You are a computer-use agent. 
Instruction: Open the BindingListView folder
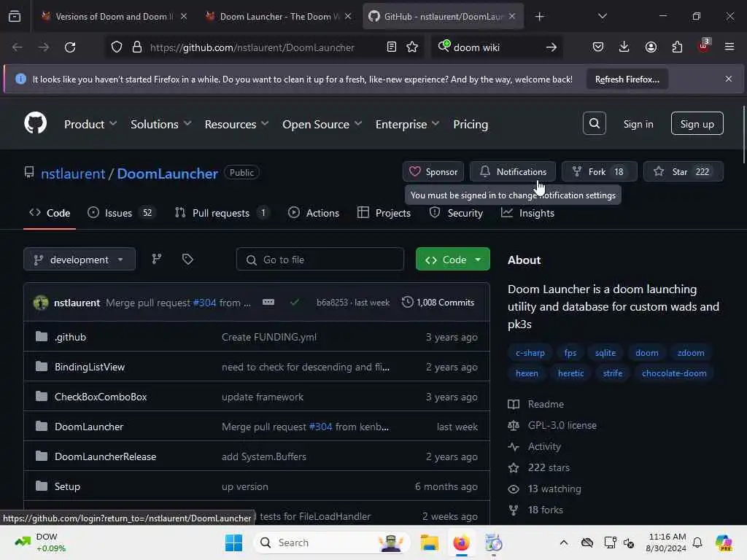[x=90, y=367]
